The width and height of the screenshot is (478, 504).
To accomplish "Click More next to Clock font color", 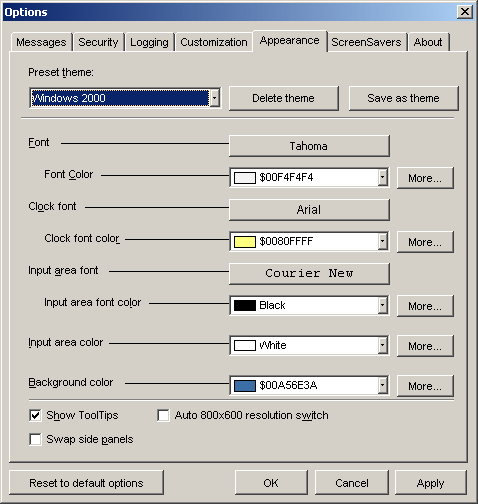I will tap(425, 242).
